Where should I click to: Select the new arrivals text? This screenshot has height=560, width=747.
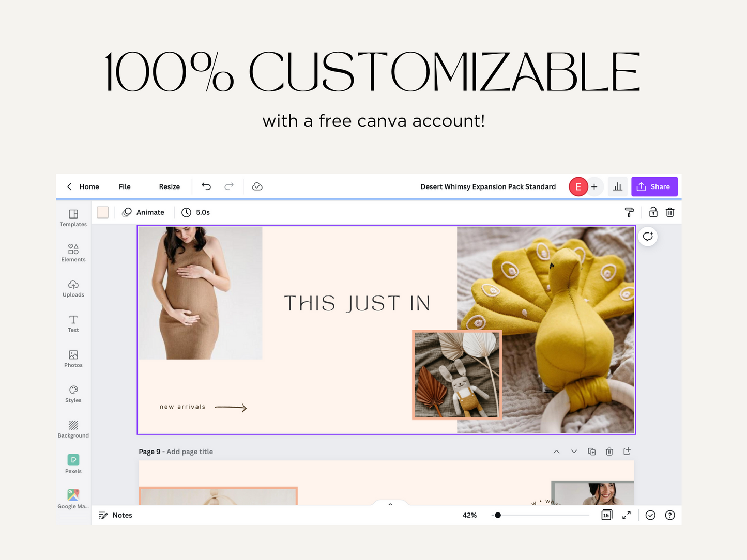click(182, 407)
